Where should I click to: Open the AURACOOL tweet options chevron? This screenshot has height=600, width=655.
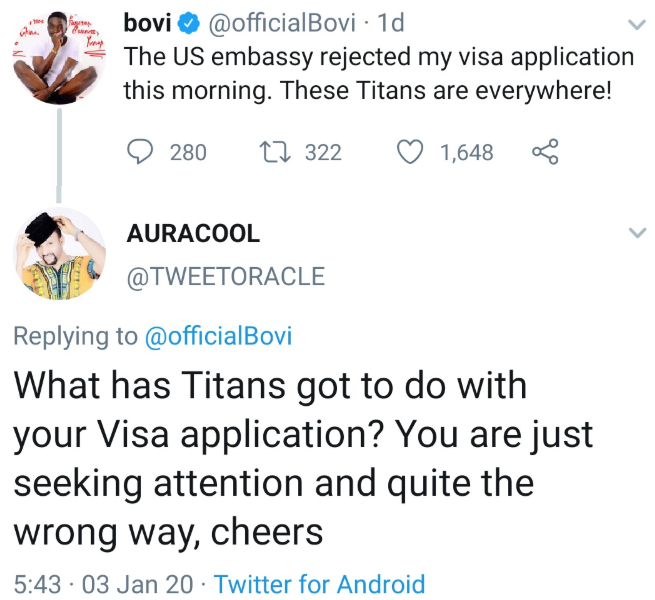[636, 233]
